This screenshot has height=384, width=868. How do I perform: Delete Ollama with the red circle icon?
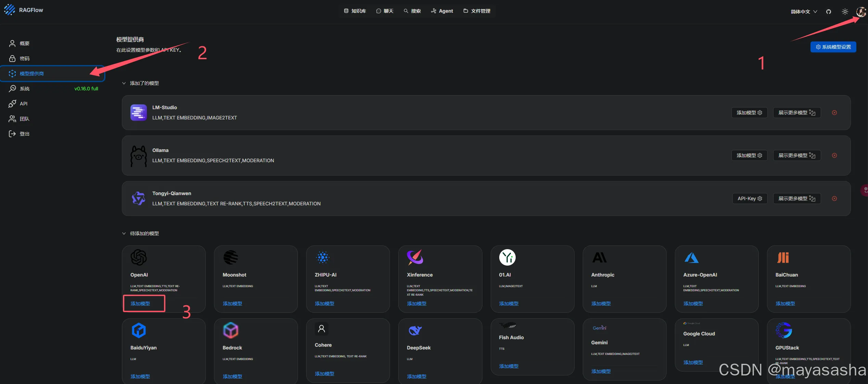(834, 155)
